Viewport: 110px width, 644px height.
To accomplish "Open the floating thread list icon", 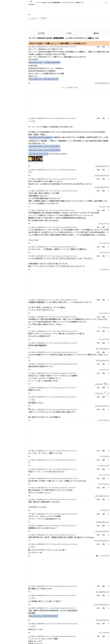I will (105, 384).
